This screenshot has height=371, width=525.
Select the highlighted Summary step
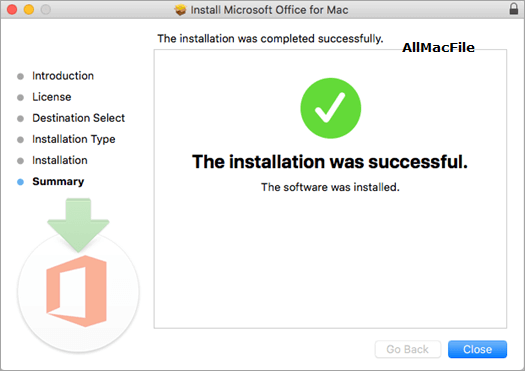click(x=58, y=181)
